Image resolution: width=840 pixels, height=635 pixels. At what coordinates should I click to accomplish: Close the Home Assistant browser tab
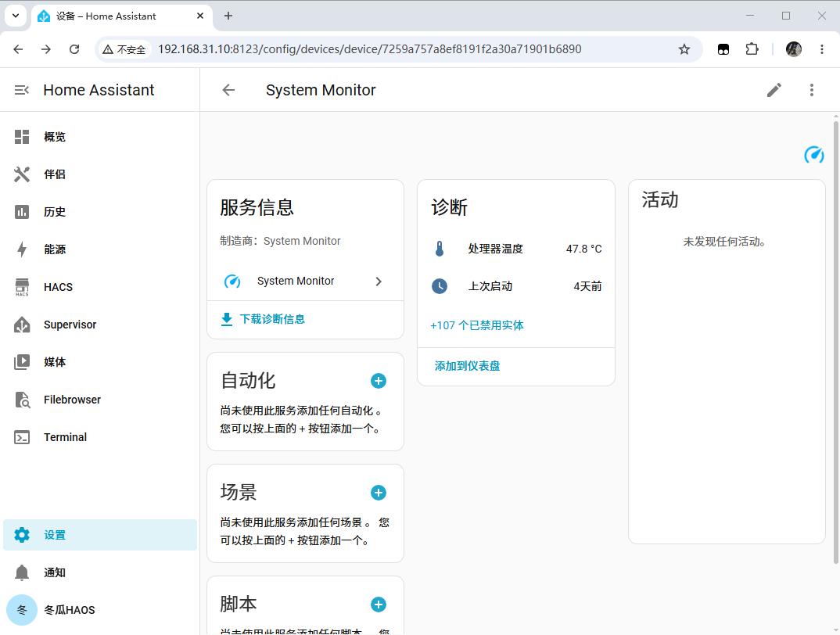point(200,16)
